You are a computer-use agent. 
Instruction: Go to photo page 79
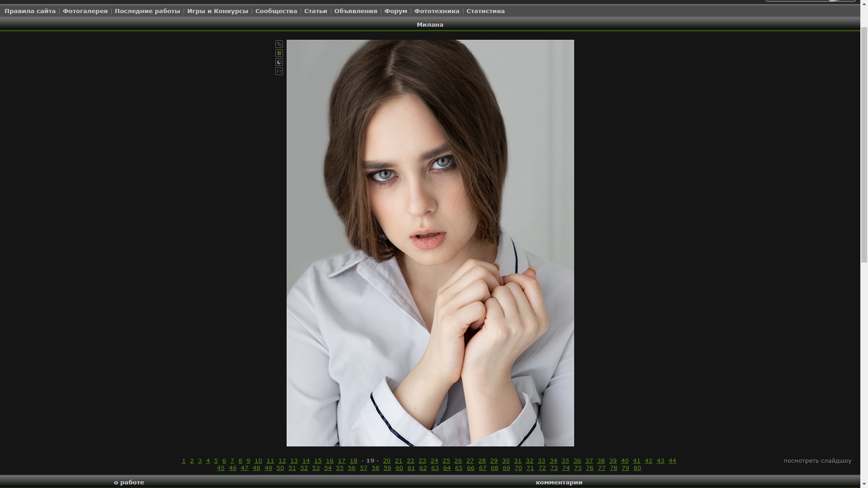pyautogui.click(x=625, y=468)
